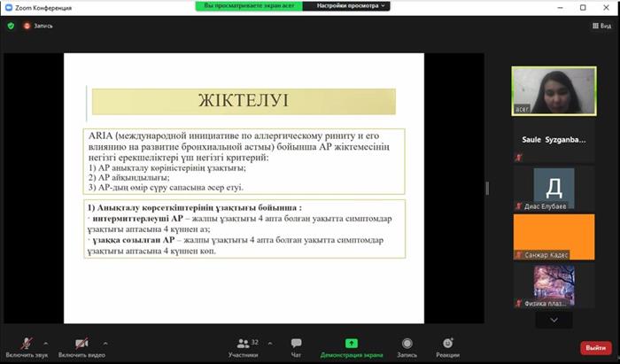Unmute with Включить звук microphone button
This screenshot has width=620, height=364.
tap(27, 348)
